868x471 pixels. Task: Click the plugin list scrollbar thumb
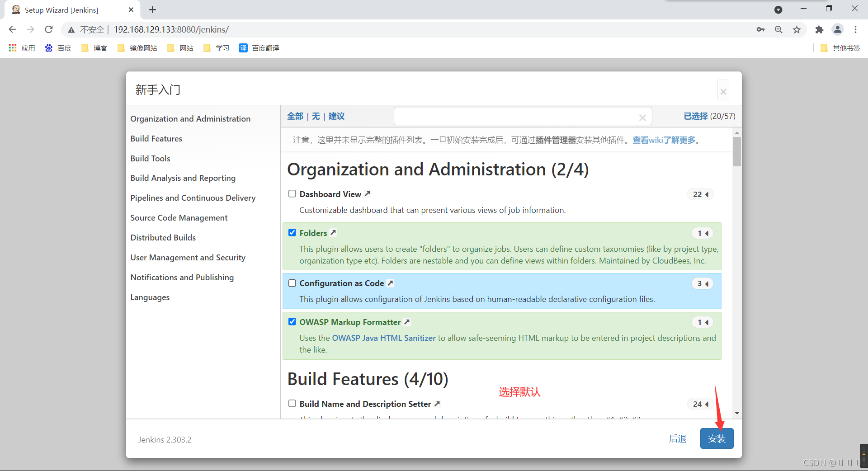(x=737, y=151)
